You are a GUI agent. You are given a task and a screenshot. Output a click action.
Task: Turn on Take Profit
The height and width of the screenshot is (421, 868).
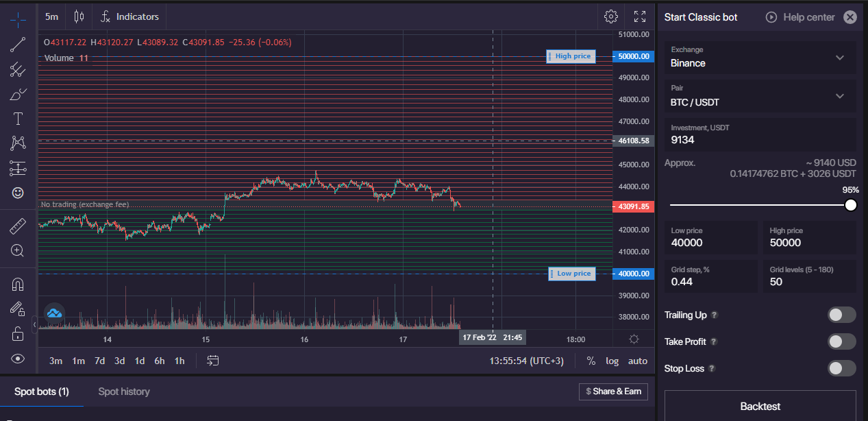click(841, 341)
